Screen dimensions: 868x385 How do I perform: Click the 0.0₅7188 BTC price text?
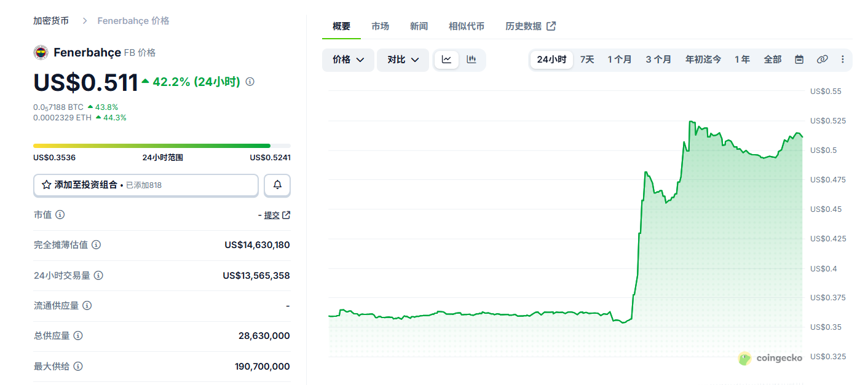tap(58, 107)
